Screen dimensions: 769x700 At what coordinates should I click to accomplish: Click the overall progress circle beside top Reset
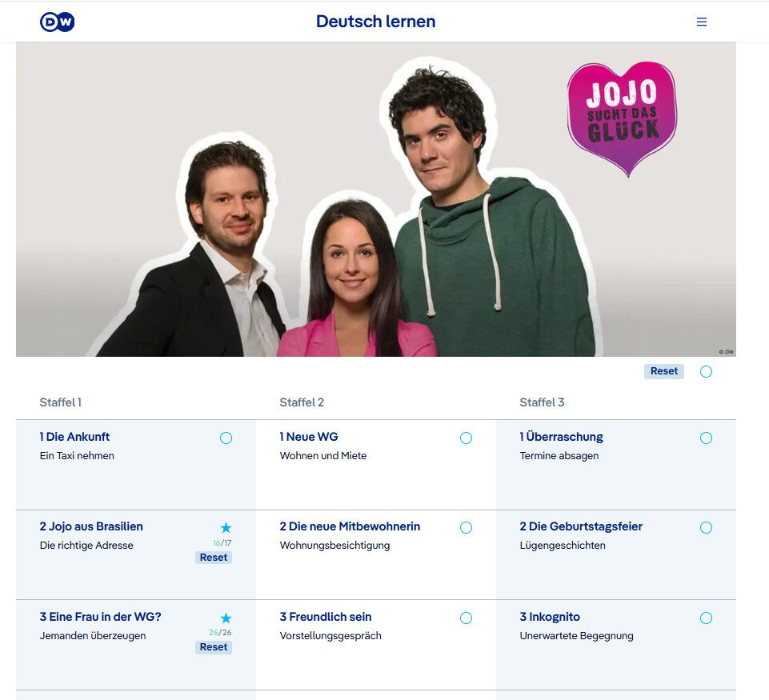[706, 371]
